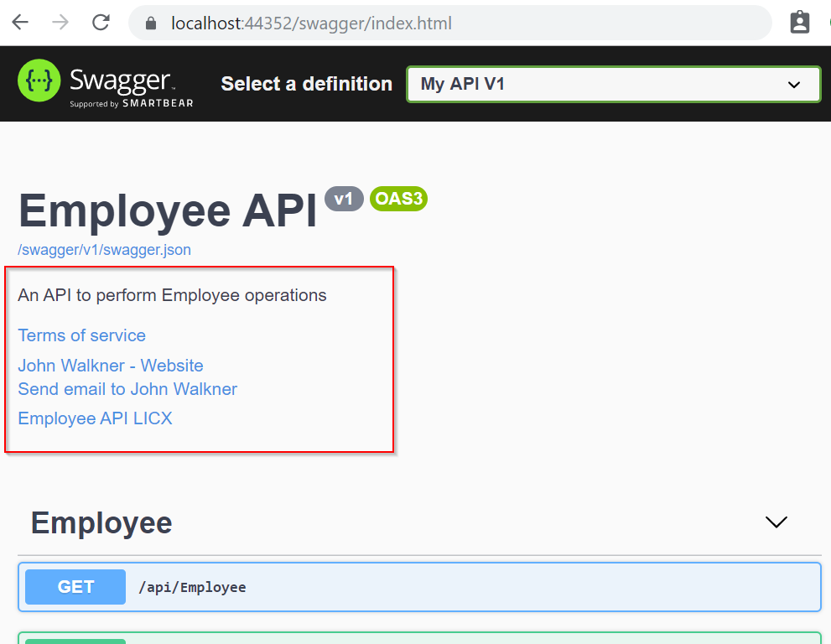
Task: Click the browser forward arrow
Action: [60, 23]
